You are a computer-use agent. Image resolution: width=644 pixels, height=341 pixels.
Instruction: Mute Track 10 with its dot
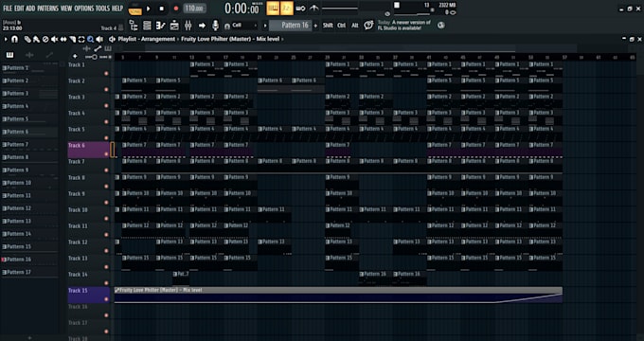pos(106,219)
